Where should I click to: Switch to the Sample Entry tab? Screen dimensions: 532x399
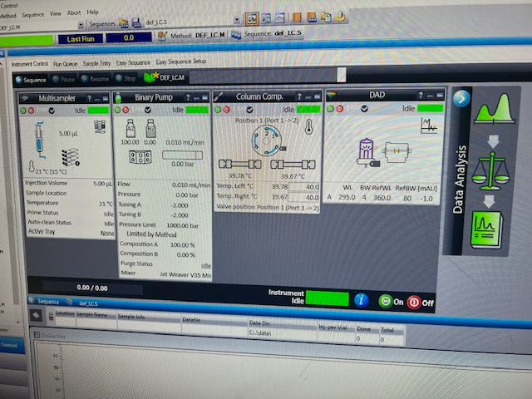96,63
